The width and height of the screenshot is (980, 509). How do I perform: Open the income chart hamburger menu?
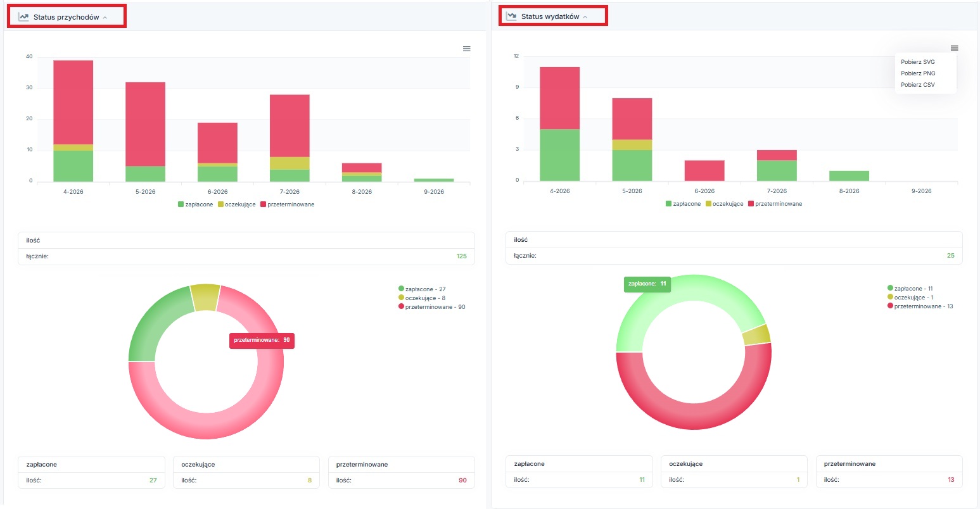tap(467, 49)
